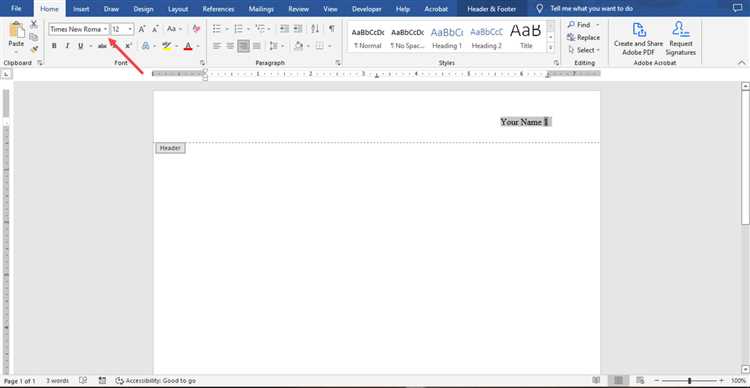Switch to Print Layout view
Screen dimensions: 750x388
(618, 380)
